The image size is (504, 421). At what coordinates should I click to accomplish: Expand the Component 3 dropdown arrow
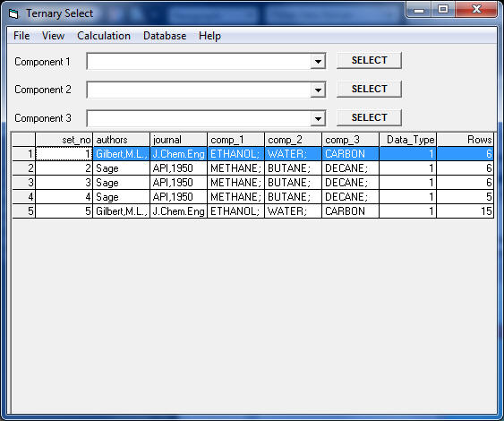click(x=318, y=118)
